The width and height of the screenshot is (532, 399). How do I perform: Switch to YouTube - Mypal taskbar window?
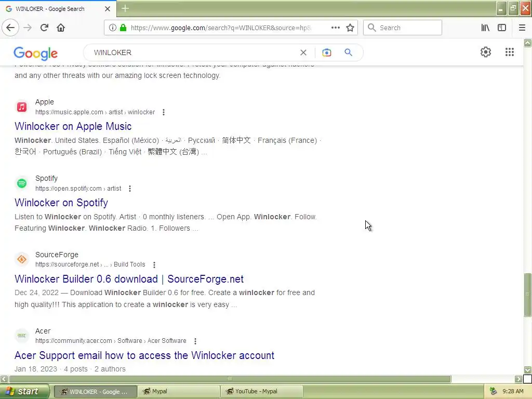click(x=262, y=392)
